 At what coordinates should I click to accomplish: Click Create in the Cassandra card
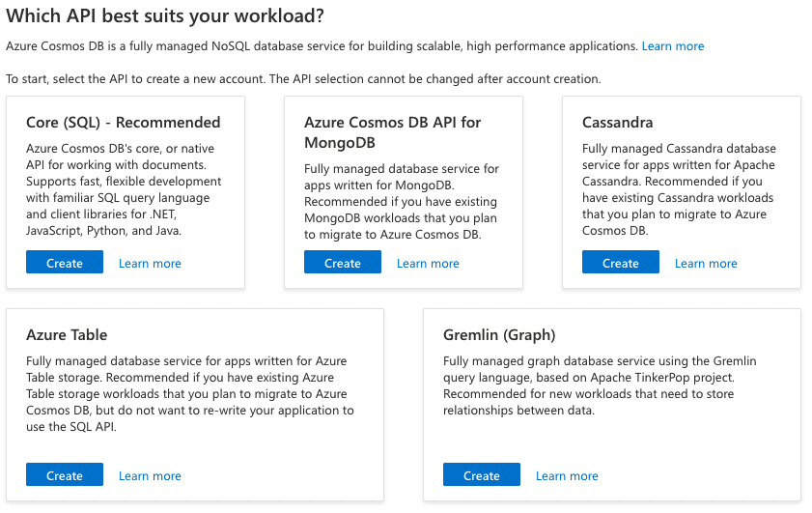tap(621, 263)
